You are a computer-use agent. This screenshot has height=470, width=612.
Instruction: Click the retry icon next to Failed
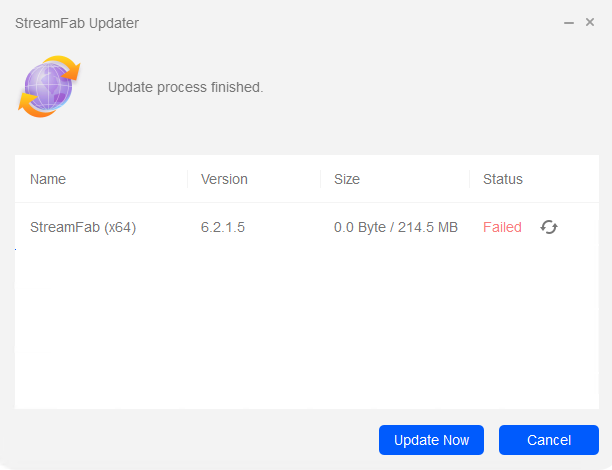point(549,227)
